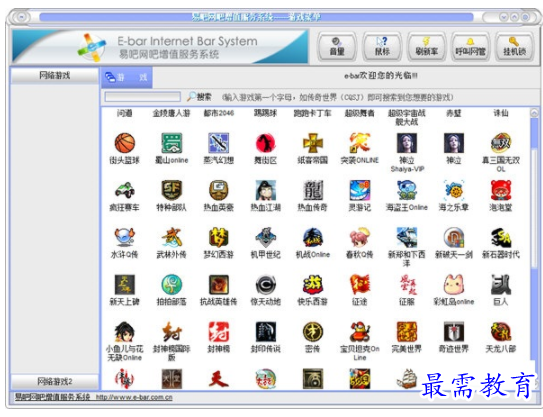This screenshot has height=417, width=543.
Task: Launch the 惊天动地 game icon
Action: [x=266, y=284]
